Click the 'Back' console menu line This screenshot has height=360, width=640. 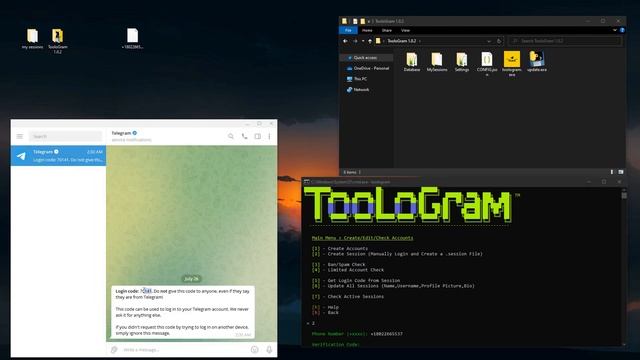click(325, 313)
